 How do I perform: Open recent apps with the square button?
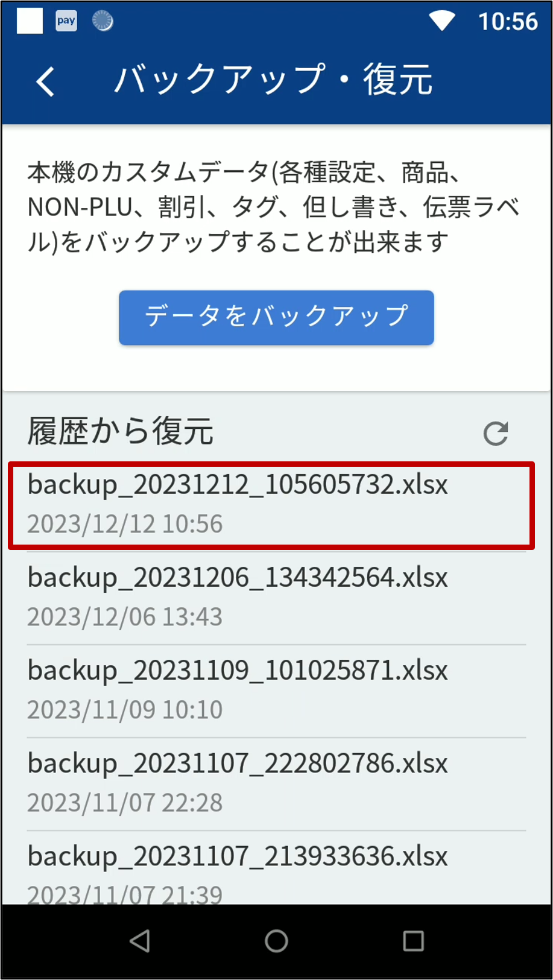point(413,941)
